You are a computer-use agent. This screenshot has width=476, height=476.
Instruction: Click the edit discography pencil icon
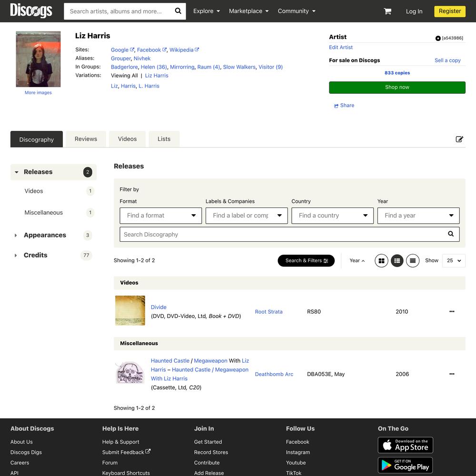(459, 139)
